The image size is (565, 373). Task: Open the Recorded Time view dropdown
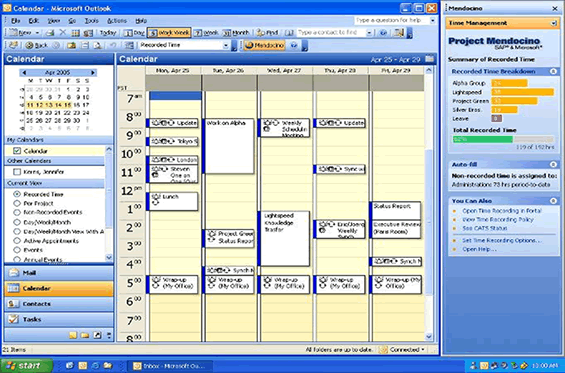coord(226,45)
